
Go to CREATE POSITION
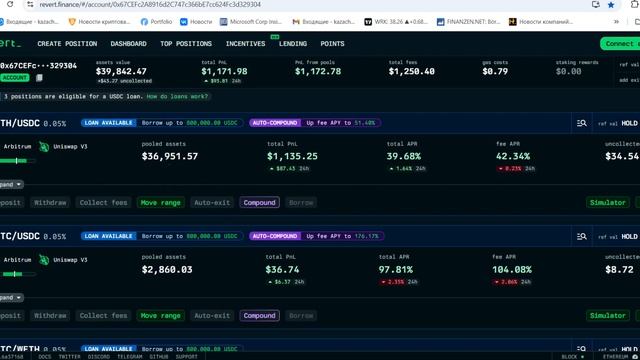click(x=67, y=44)
